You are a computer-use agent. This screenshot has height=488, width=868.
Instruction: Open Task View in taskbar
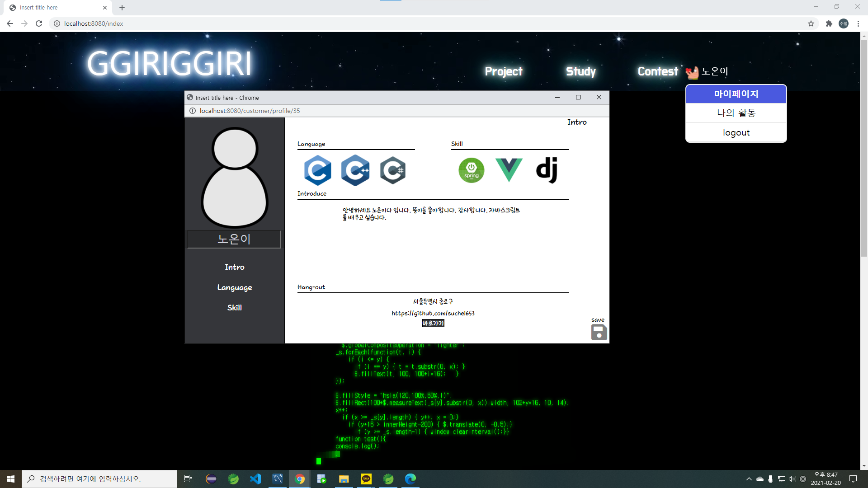point(188,479)
